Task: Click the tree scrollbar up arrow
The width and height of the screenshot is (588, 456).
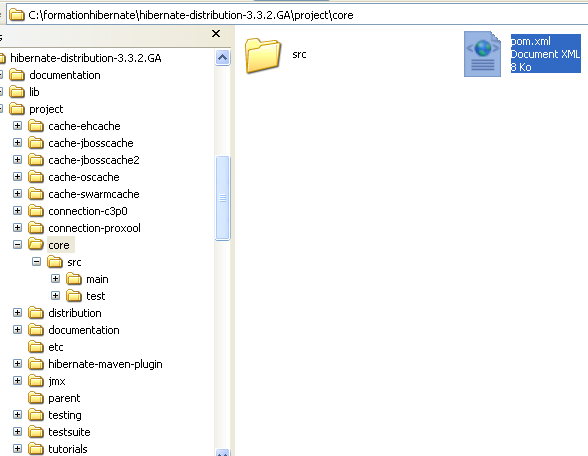Action: [222, 57]
